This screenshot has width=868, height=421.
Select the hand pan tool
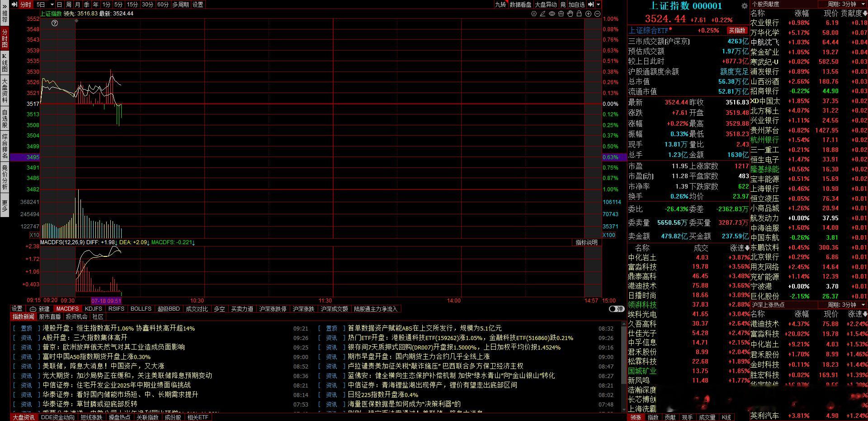tap(570, 14)
